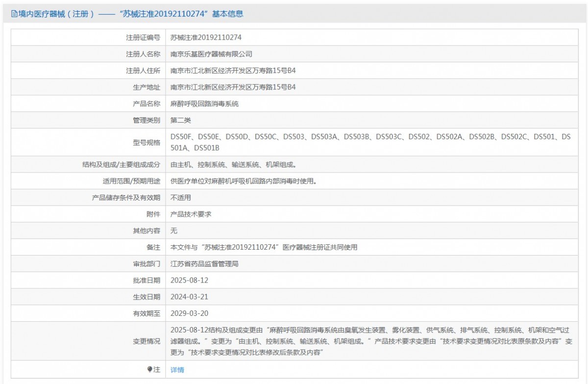
Task: Click the registrant name 南京乐基医疗器械有限公司
Action: pyautogui.click(x=211, y=54)
